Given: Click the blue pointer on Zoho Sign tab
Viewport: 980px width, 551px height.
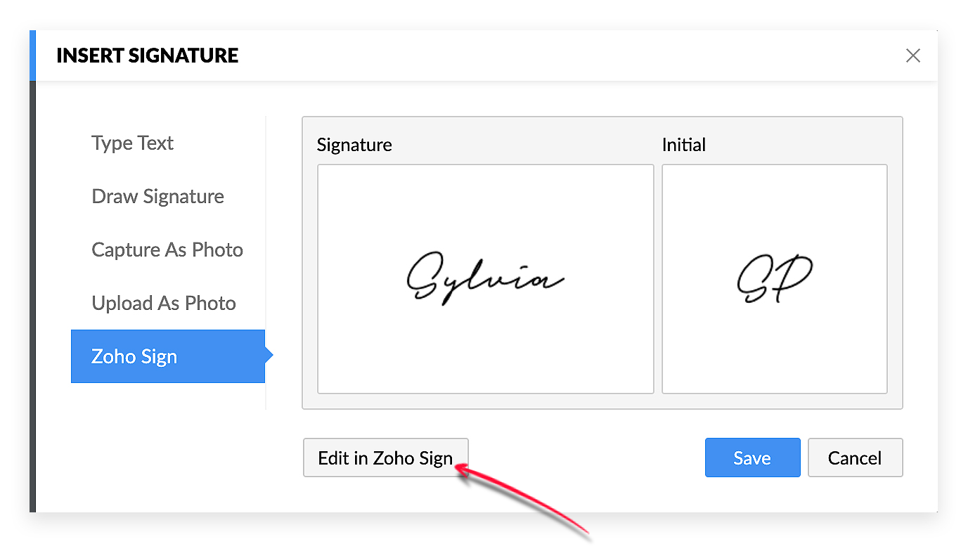Looking at the screenshot, I should [x=269, y=356].
